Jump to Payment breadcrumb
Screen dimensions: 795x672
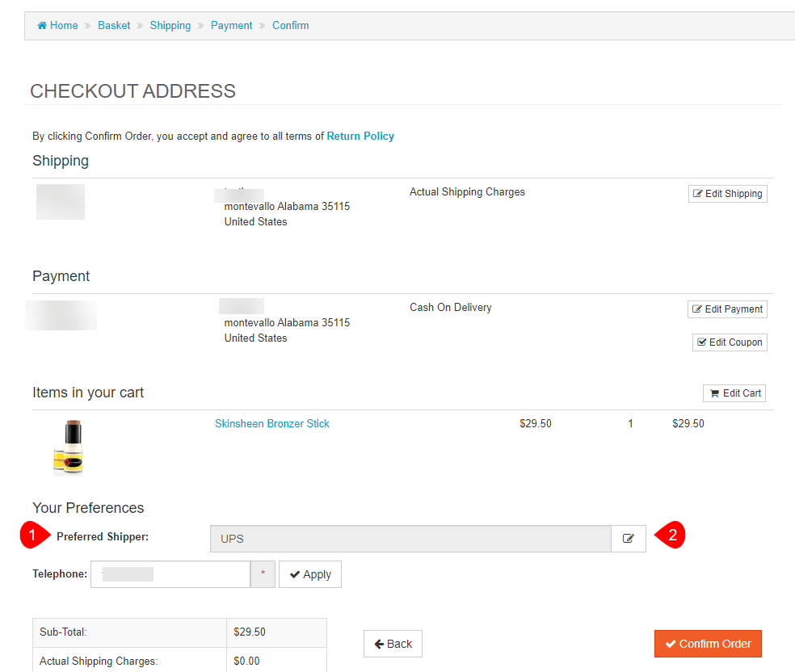click(232, 26)
